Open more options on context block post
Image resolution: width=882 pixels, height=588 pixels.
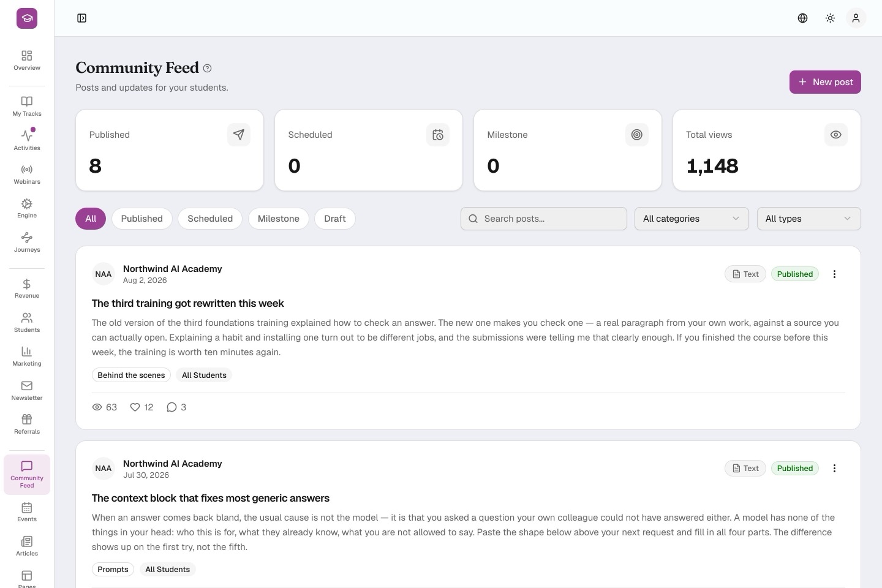[x=834, y=469]
